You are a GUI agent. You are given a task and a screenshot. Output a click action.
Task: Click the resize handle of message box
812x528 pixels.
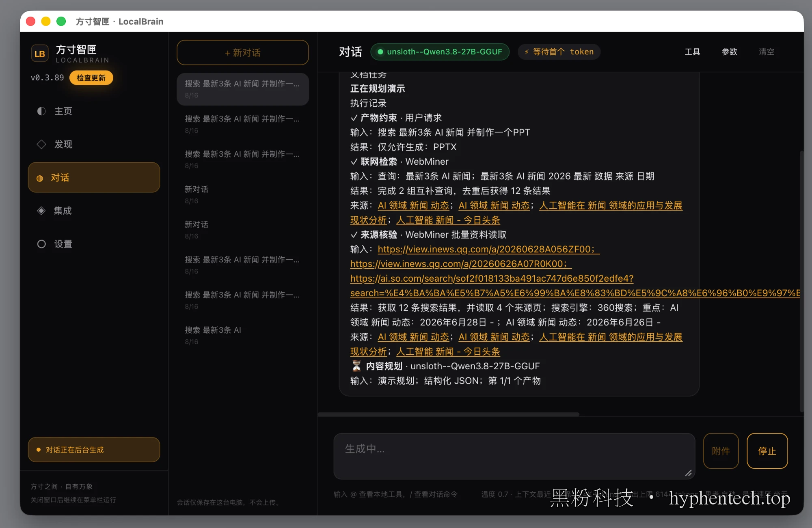pyautogui.click(x=689, y=473)
